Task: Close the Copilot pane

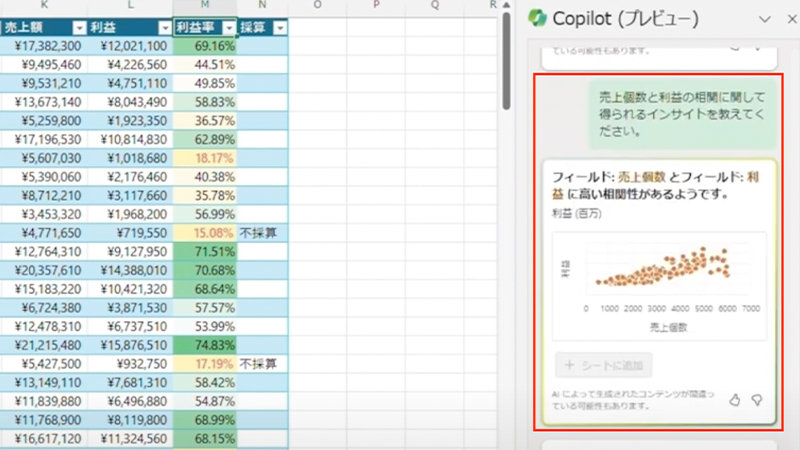Action: point(789,18)
